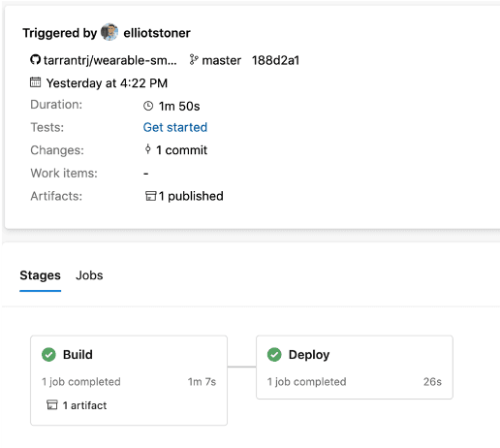The width and height of the screenshot is (500, 448).
Task: Open the tarrantrj/wearable-sm repository link
Action: (x=110, y=60)
